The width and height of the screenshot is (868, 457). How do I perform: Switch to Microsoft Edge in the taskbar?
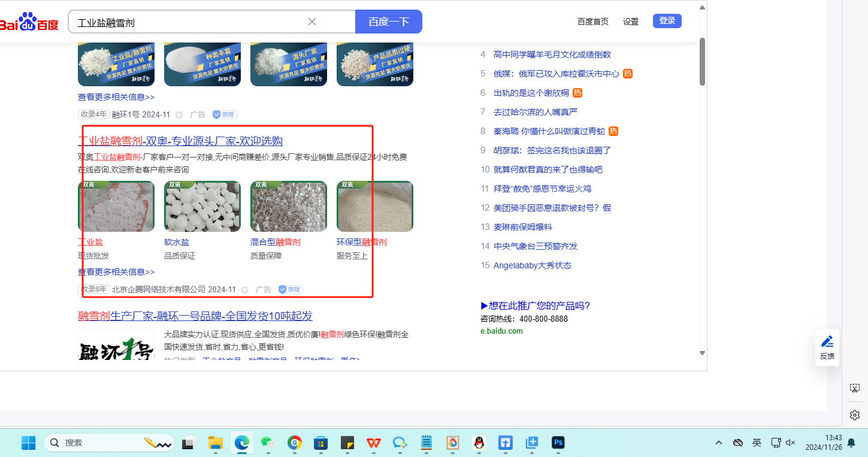(x=241, y=443)
